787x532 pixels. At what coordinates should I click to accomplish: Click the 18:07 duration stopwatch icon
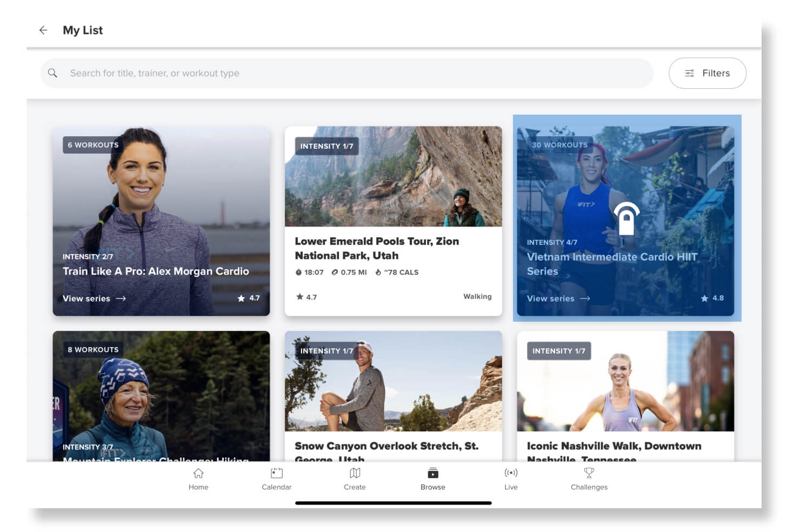point(298,272)
